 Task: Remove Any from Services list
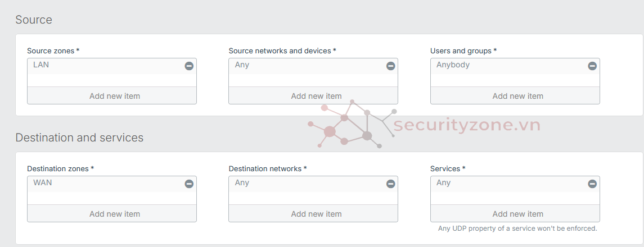pos(592,184)
